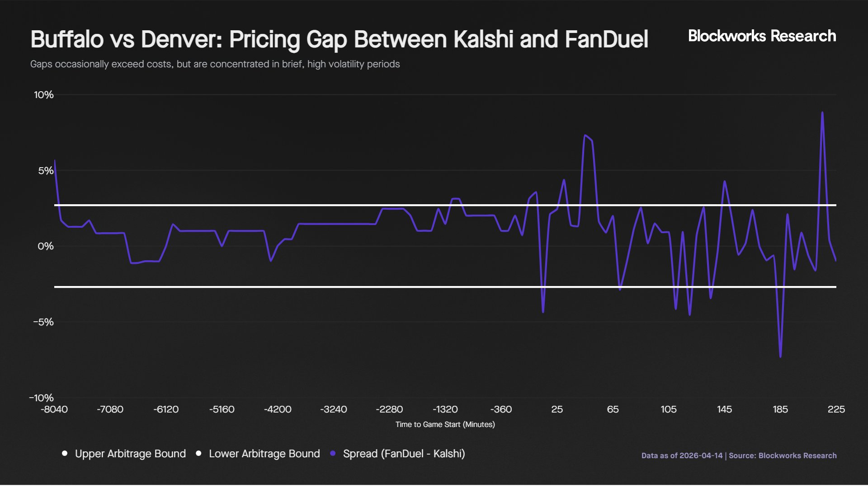Click the 225 x-axis tick label
The height and width of the screenshot is (488, 868).
[x=836, y=409]
